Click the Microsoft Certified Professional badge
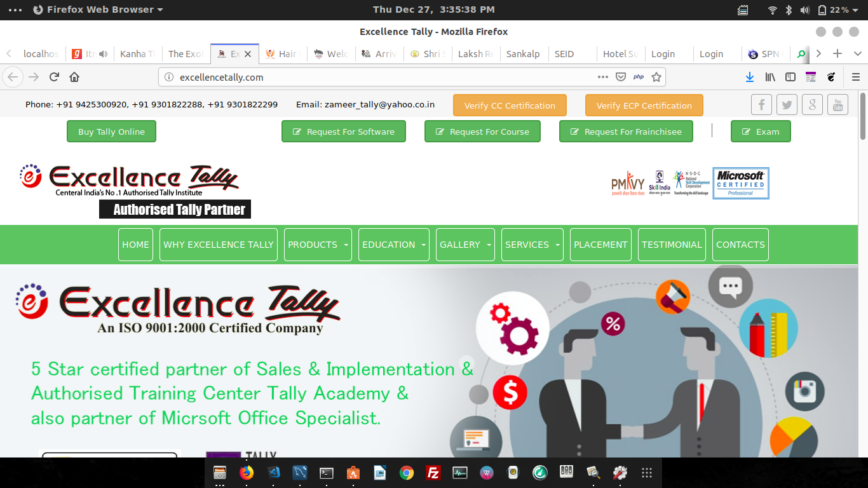The height and width of the screenshot is (488, 868). coord(741,183)
